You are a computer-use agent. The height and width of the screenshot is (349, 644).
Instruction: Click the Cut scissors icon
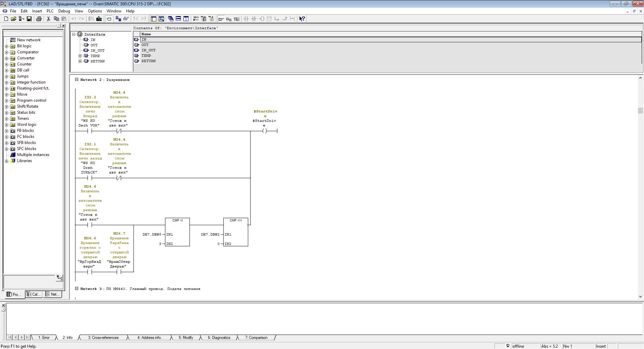tap(49, 19)
